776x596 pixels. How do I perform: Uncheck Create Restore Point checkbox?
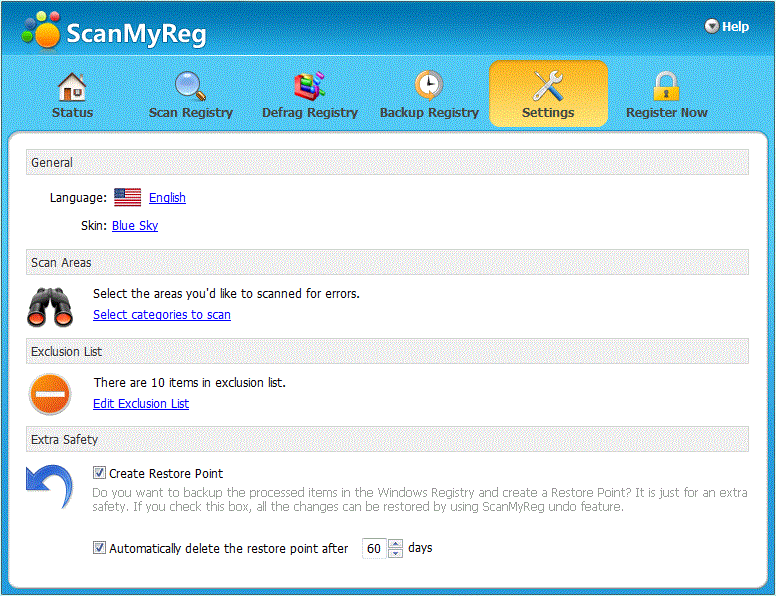coord(99,473)
